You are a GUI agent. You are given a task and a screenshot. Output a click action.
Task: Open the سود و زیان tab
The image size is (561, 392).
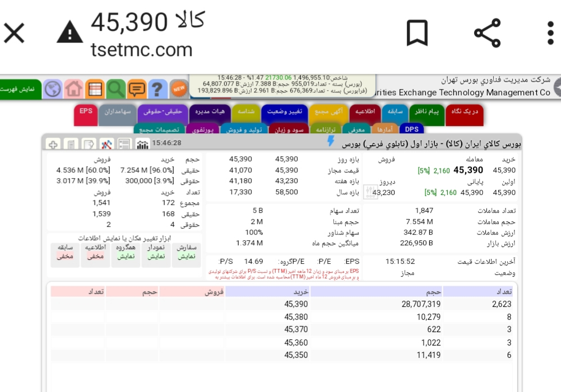click(x=289, y=129)
